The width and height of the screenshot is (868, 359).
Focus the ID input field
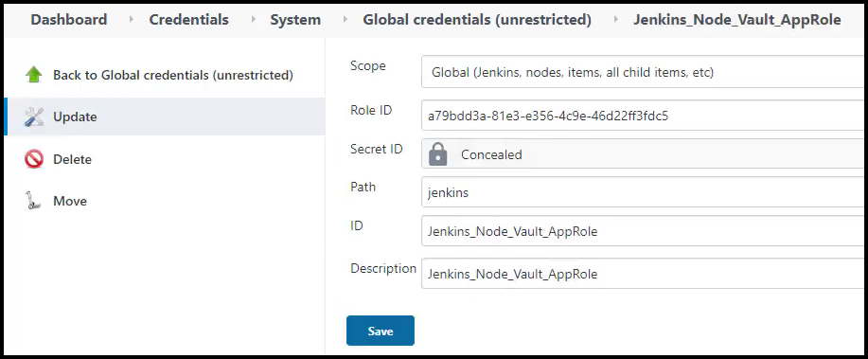pyautogui.click(x=644, y=231)
